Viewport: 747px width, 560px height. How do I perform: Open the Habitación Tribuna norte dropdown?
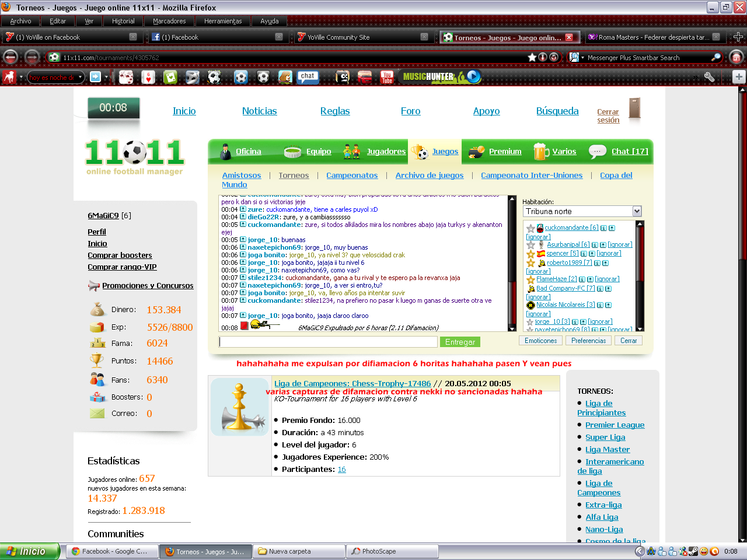pyautogui.click(x=637, y=211)
